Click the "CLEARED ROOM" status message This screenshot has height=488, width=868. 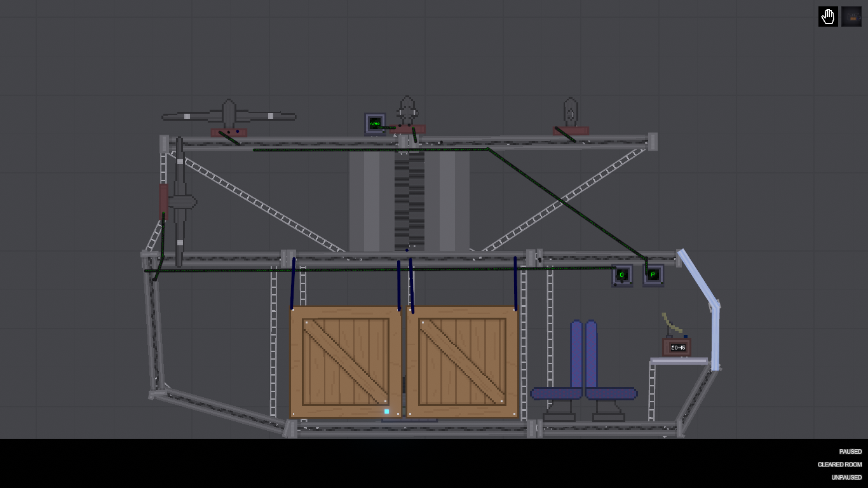[840, 464]
